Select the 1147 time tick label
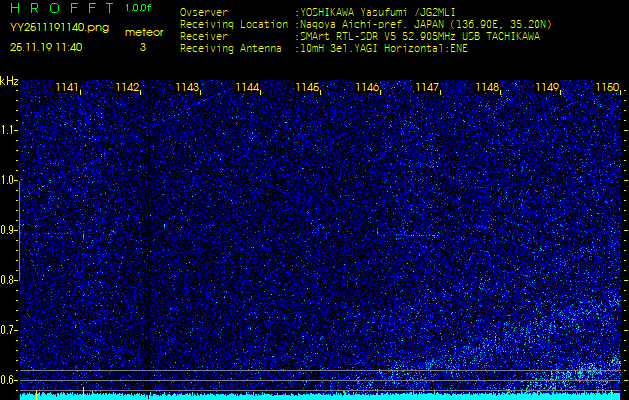 click(427, 88)
